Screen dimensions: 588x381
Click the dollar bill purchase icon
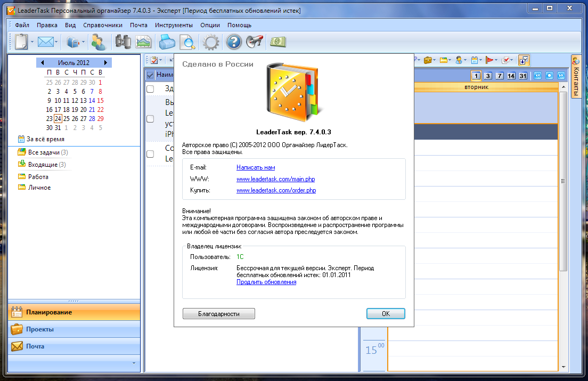pyautogui.click(x=277, y=42)
